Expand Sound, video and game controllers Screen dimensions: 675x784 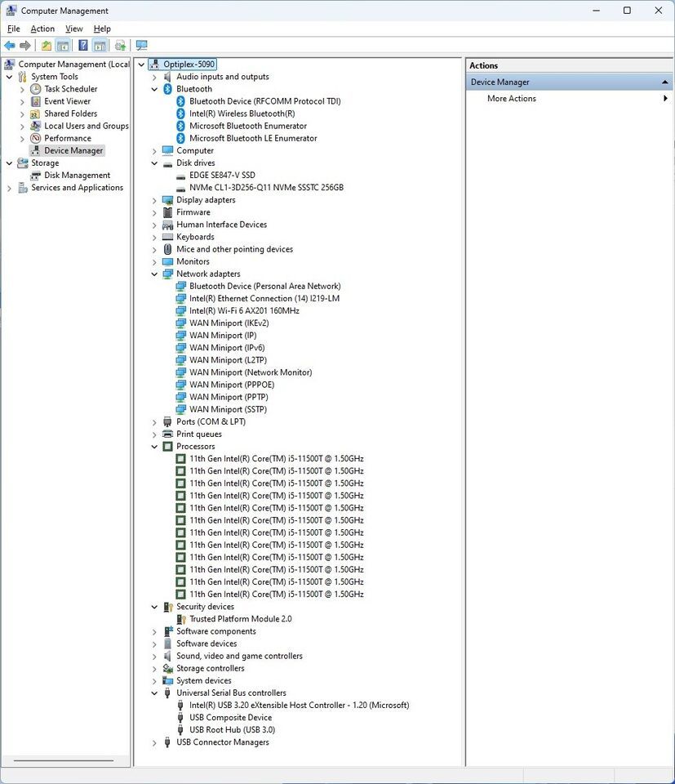(x=154, y=657)
